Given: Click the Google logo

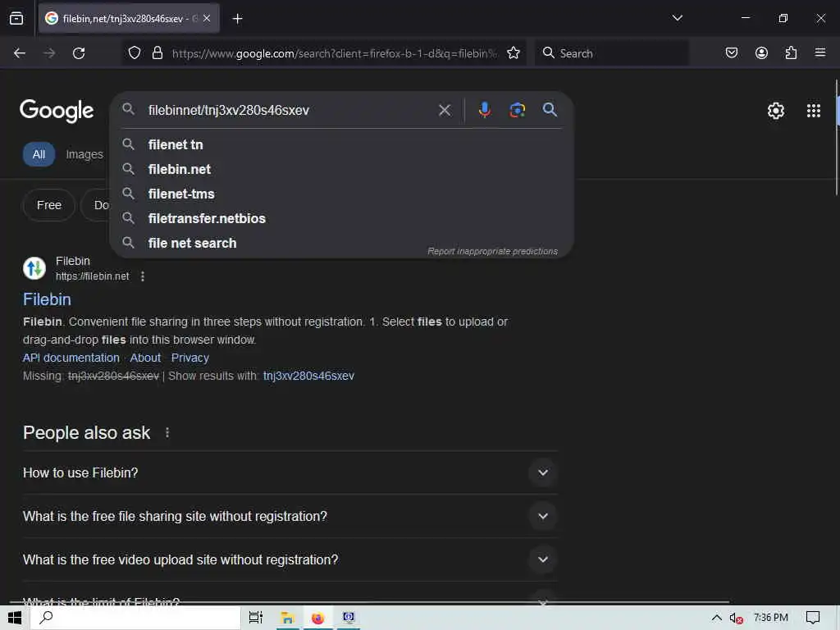Looking at the screenshot, I should (x=57, y=111).
